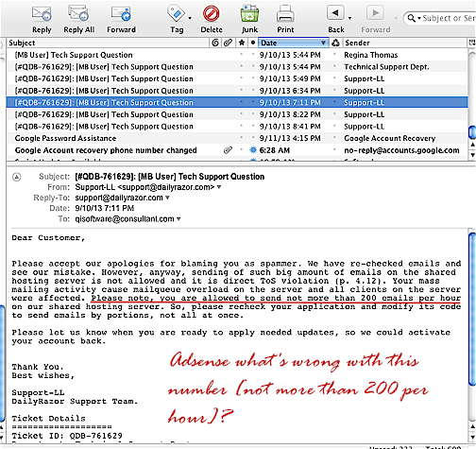476x449 pixels.
Task: Sort by read status column header
Action: click(x=253, y=43)
